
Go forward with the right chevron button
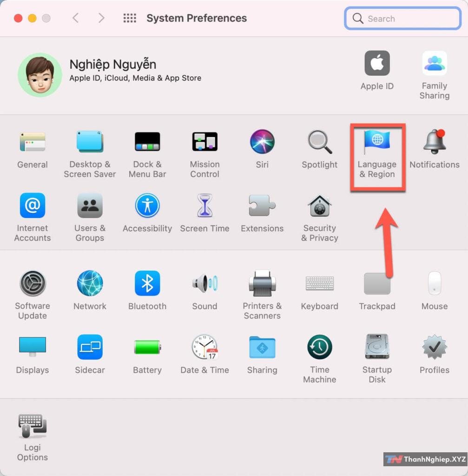(x=101, y=18)
